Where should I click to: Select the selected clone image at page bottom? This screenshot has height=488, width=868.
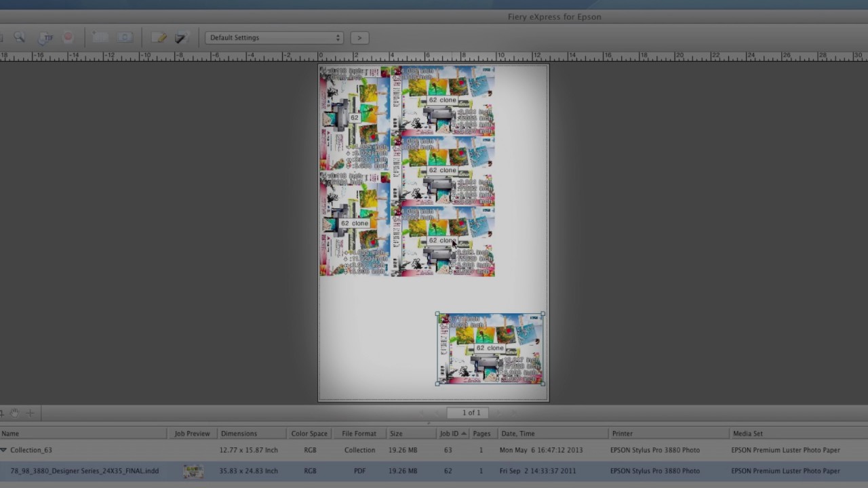[x=490, y=349]
